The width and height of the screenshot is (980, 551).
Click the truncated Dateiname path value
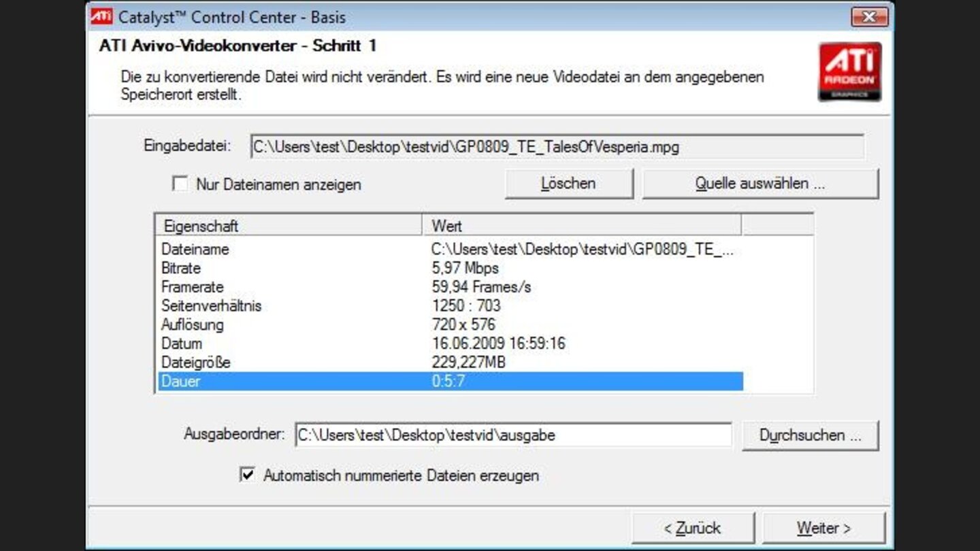(x=583, y=249)
